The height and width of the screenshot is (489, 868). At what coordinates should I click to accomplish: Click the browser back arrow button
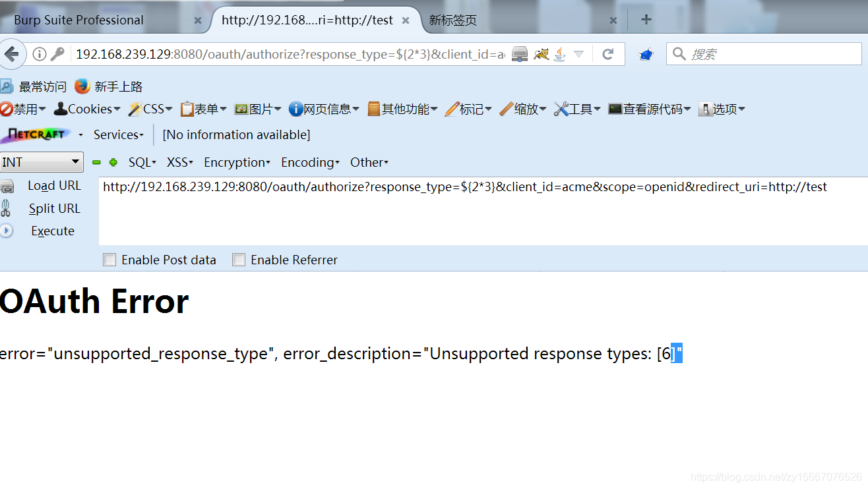[x=11, y=54]
